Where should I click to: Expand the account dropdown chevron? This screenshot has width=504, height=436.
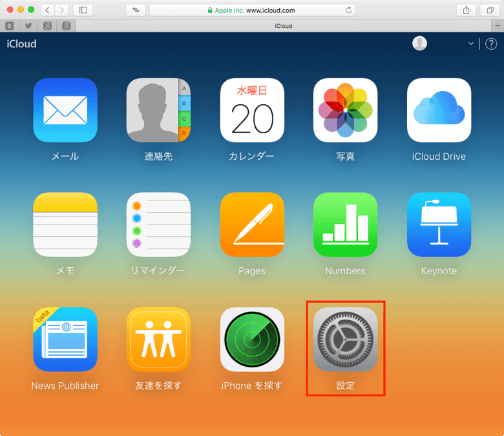pyautogui.click(x=471, y=43)
